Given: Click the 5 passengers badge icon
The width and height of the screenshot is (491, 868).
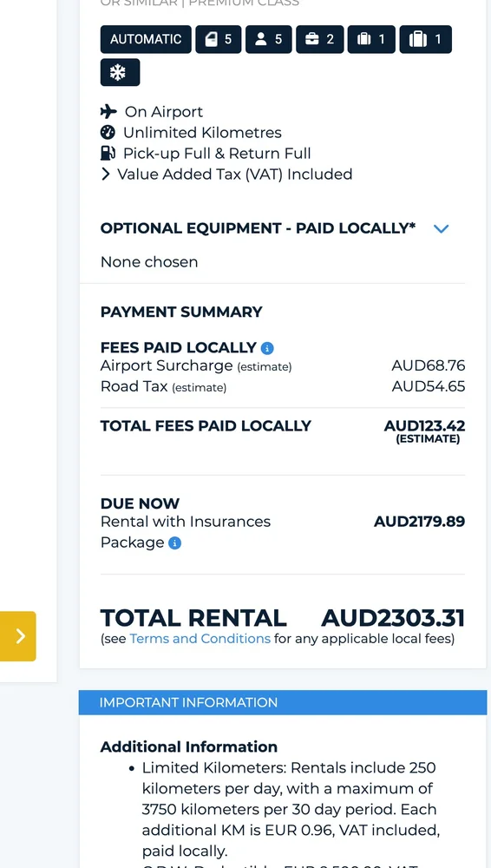Looking at the screenshot, I should (268, 39).
